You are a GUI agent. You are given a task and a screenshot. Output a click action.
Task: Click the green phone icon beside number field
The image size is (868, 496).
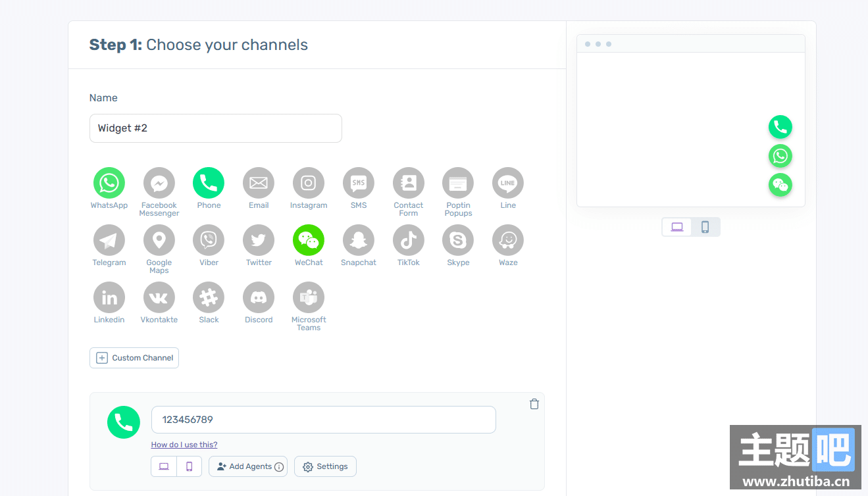coord(124,422)
